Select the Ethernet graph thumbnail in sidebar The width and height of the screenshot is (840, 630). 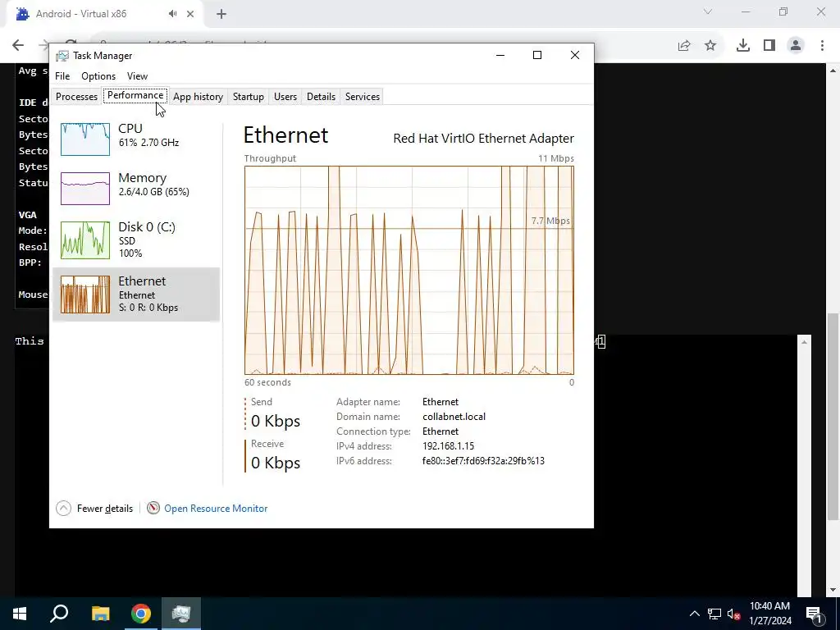(x=85, y=294)
